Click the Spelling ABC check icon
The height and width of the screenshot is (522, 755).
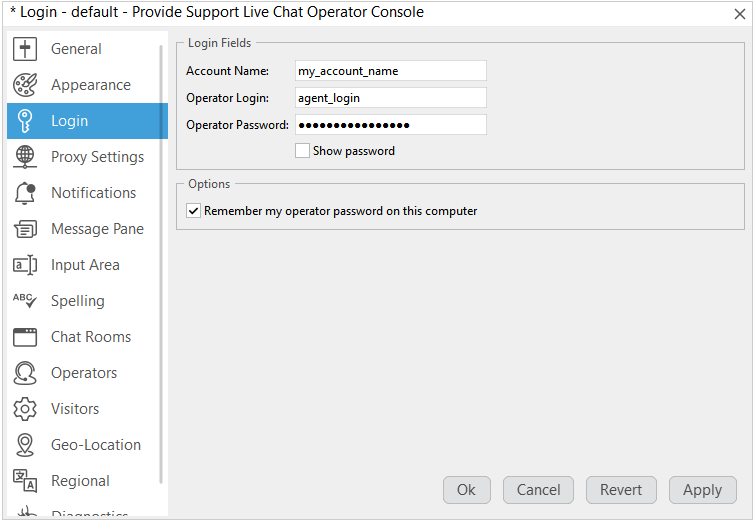click(25, 300)
